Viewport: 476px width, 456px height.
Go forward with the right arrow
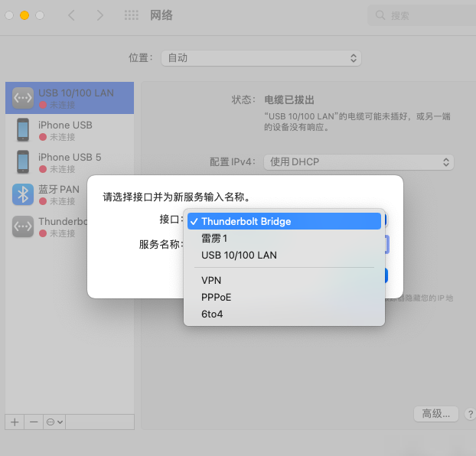click(x=100, y=15)
